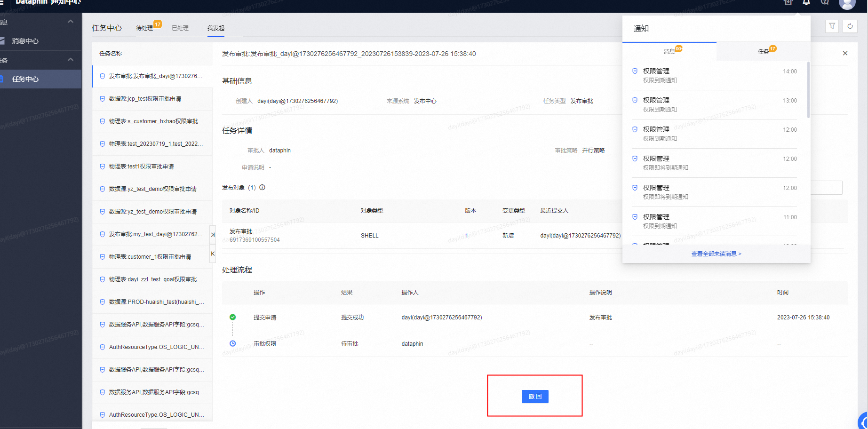Viewport: 868px width, 429px height.
Task: Open the 任务 tab in notification popup
Action: (764, 52)
